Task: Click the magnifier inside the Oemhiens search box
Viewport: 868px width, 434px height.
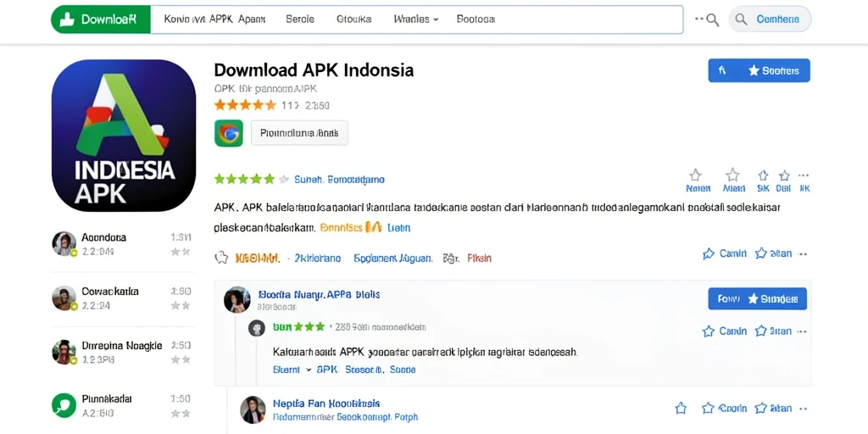Action: (x=741, y=20)
